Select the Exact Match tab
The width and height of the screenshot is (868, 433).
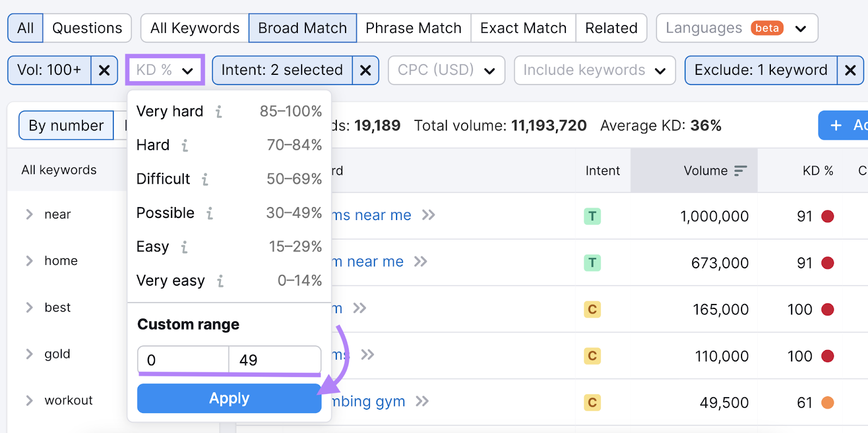click(523, 28)
